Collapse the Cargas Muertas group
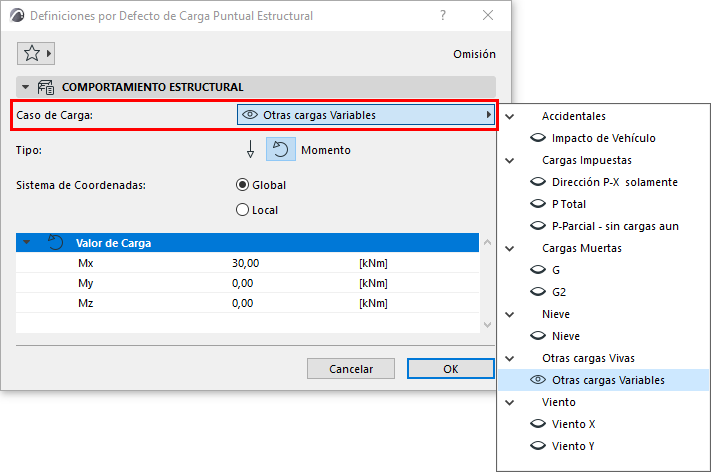This screenshot has height=473, width=711. 510,248
